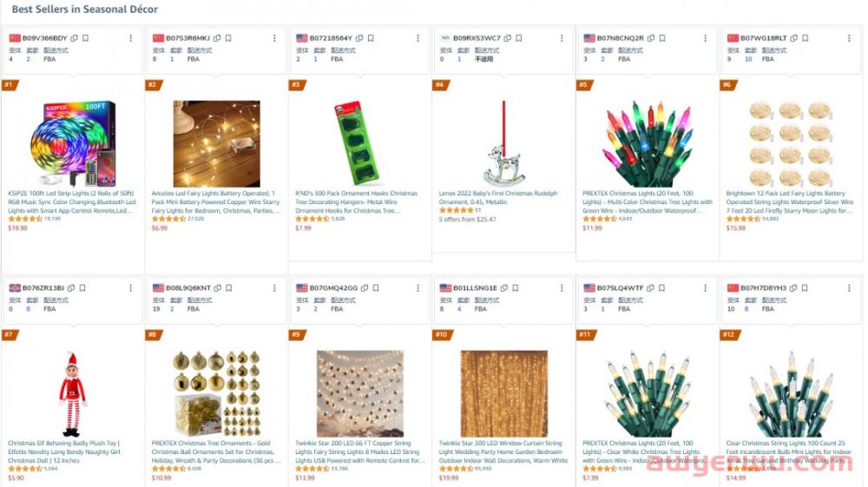The width and height of the screenshot is (868, 487).
Task: Bookmark product B0753R6MKJ
Action: (228, 38)
